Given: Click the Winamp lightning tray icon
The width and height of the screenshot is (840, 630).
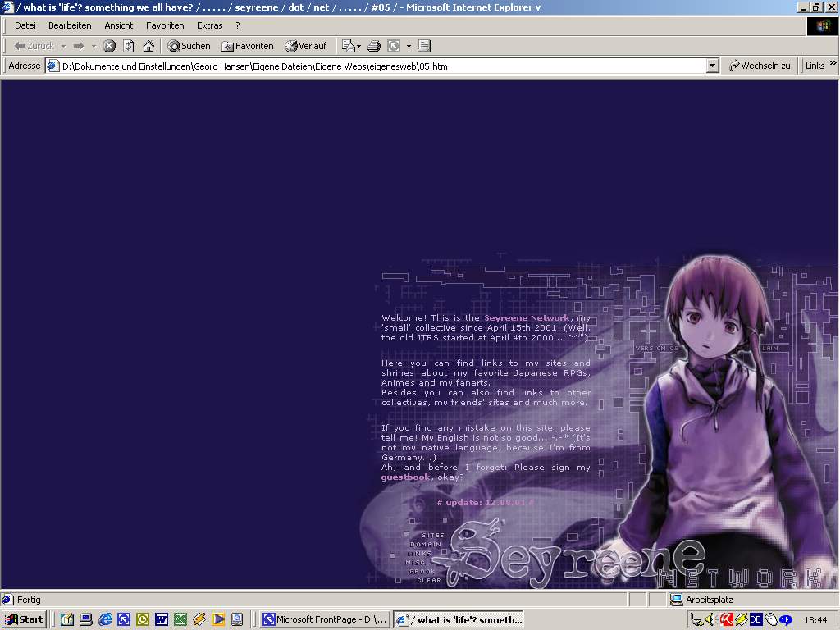Looking at the screenshot, I should coord(742,620).
